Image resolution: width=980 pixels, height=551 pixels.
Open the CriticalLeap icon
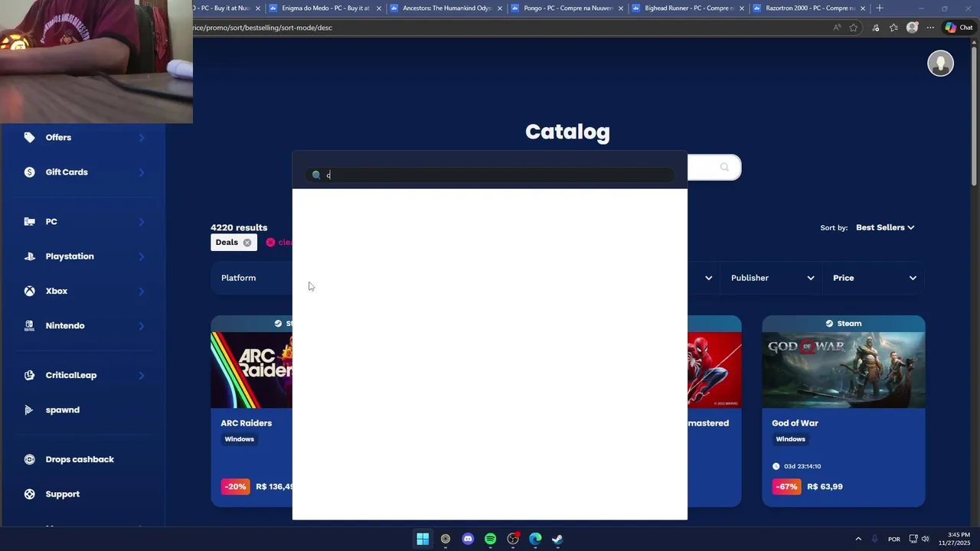pos(29,375)
